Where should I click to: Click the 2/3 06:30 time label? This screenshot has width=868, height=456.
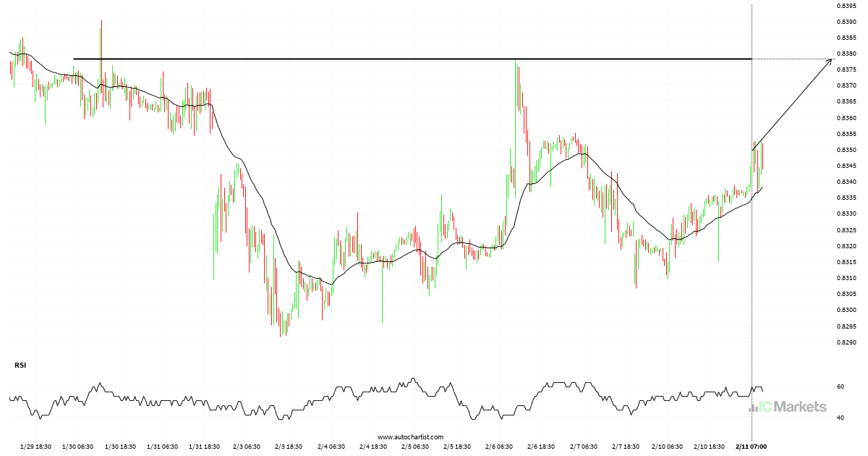click(x=245, y=447)
